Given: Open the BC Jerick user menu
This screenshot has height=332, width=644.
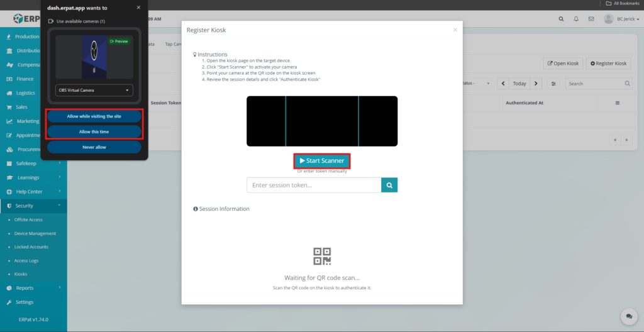Looking at the screenshot, I should pos(621,19).
